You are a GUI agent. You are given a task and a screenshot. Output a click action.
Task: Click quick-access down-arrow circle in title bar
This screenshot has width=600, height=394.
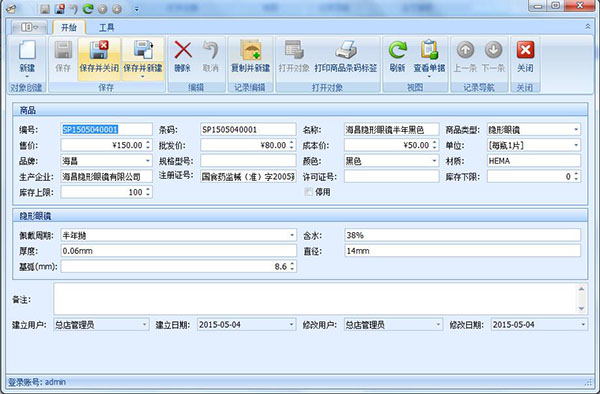point(117,8)
